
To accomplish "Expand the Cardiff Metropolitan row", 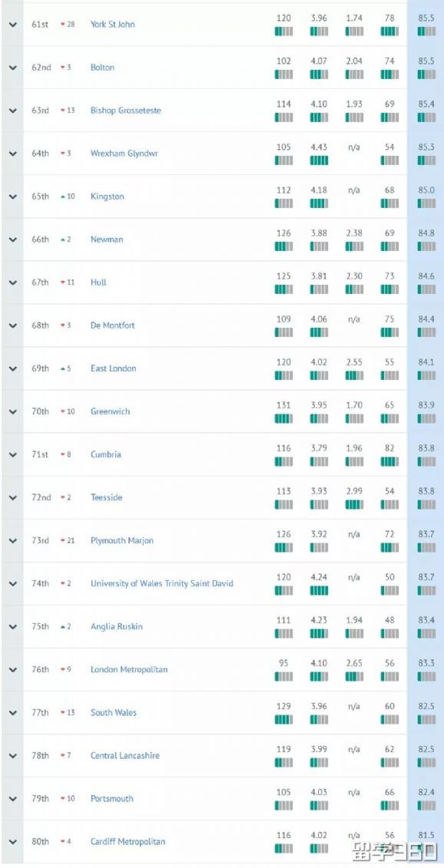I will tap(14, 840).
